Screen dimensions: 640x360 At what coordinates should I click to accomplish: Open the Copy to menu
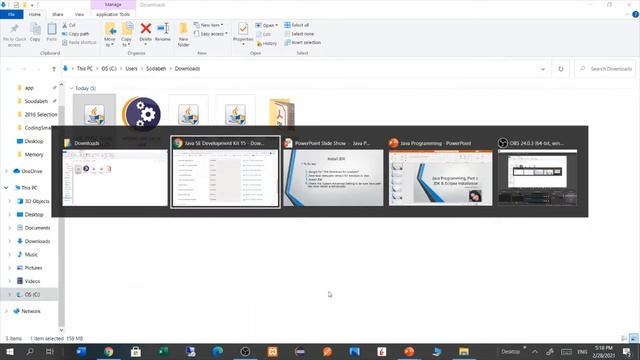coord(127,34)
